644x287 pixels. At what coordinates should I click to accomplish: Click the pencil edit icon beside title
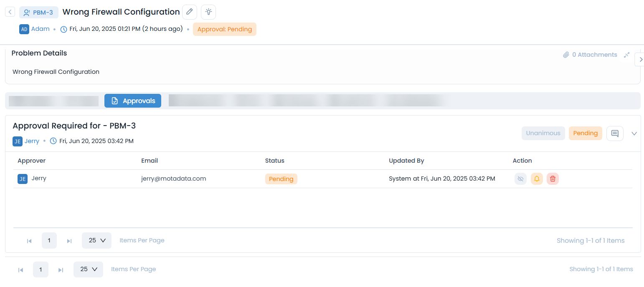tap(190, 12)
